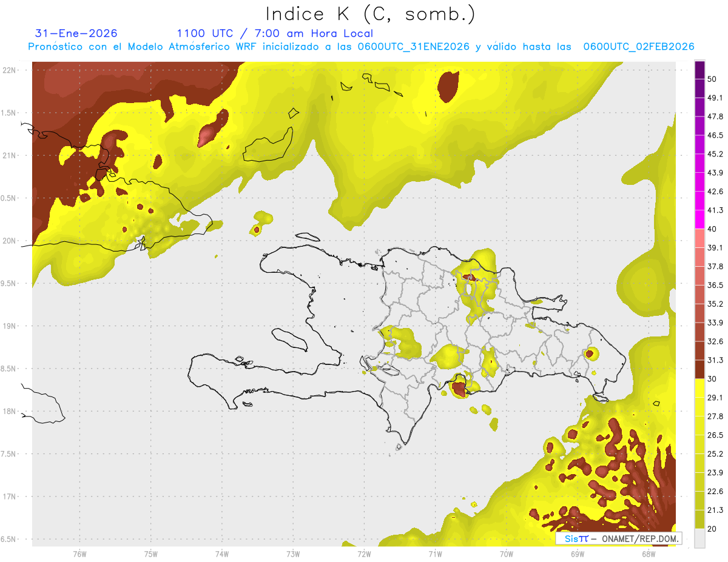This screenshot has width=728, height=562.
Task: Click the yellow swatch between 29.1 and 30
Action: click(699, 389)
